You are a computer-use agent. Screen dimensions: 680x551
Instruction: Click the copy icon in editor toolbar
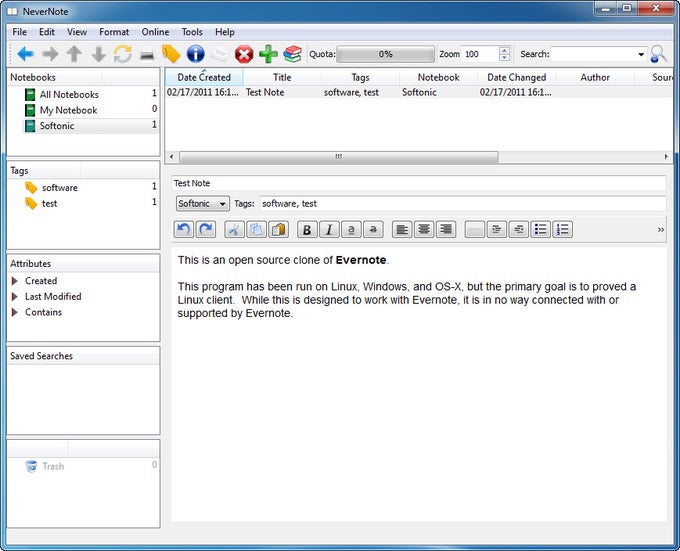coord(256,229)
